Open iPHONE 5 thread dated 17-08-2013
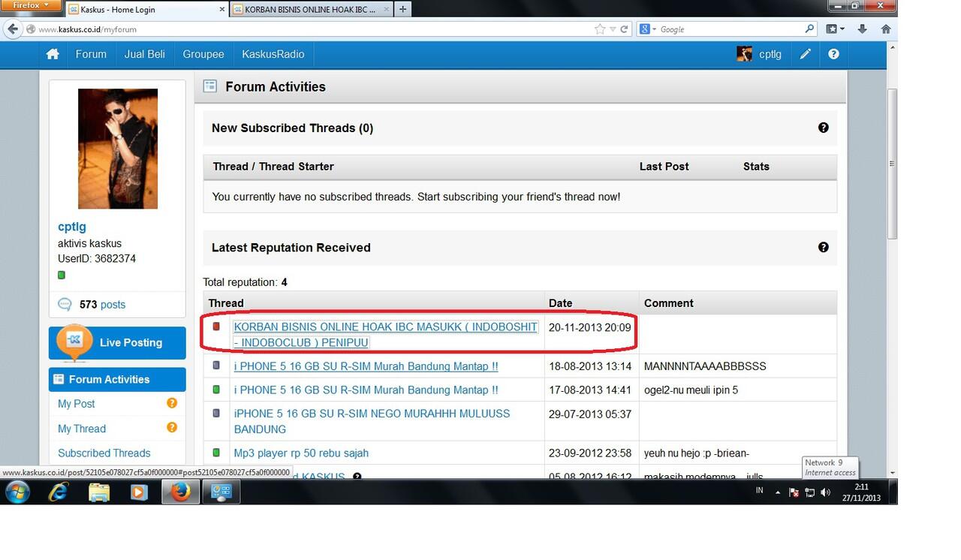This screenshot has height=560, width=961. pyautogui.click(x=366, y=390)
